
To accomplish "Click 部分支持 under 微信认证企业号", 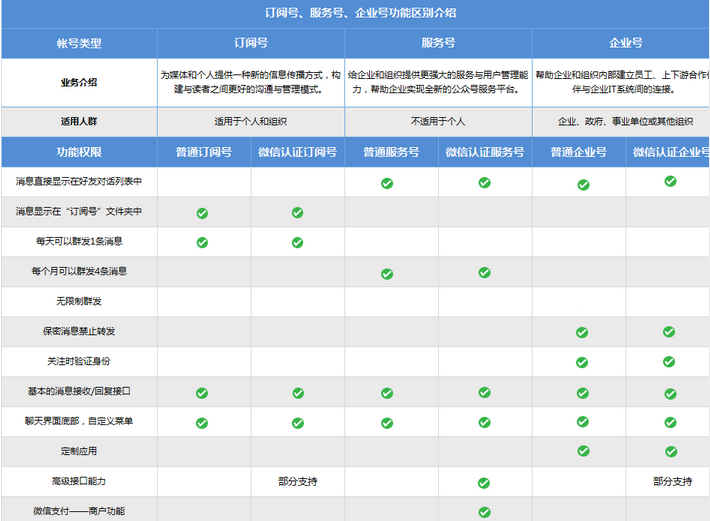I will [672, 482].
